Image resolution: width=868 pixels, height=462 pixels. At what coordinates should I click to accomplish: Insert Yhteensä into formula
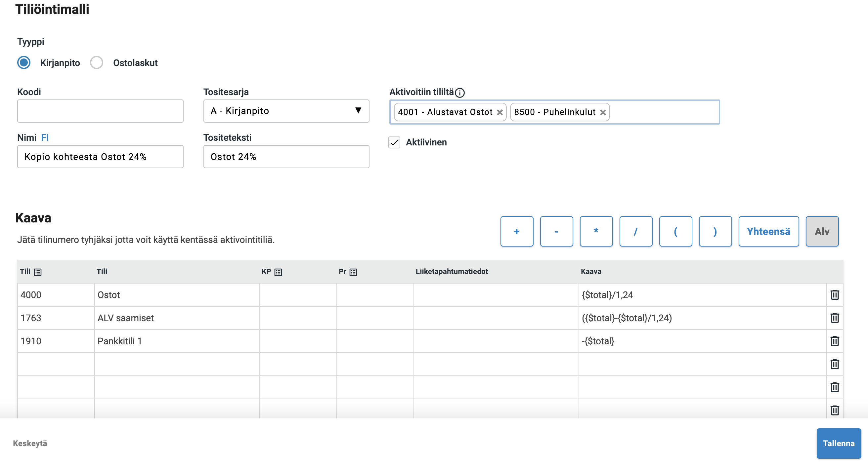click(x=768, y=231)
